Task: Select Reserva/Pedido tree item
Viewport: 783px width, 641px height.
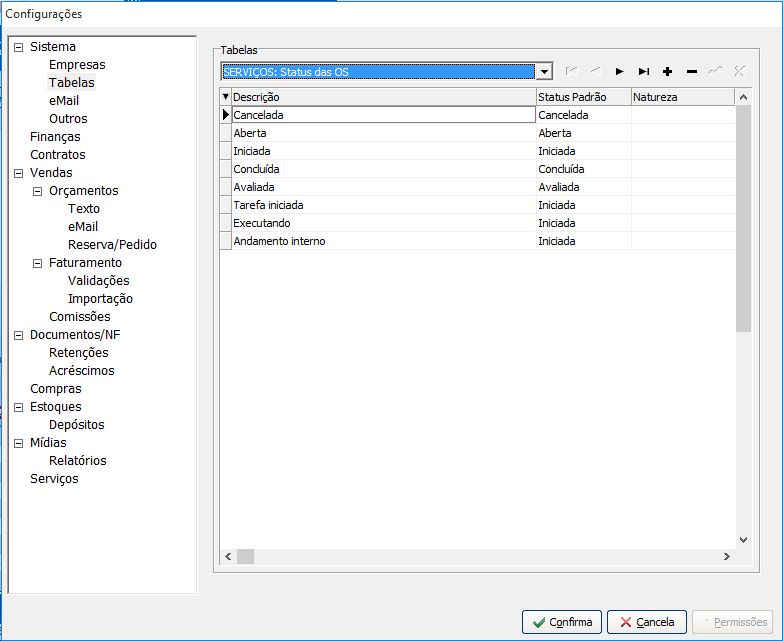Action: 112,245
